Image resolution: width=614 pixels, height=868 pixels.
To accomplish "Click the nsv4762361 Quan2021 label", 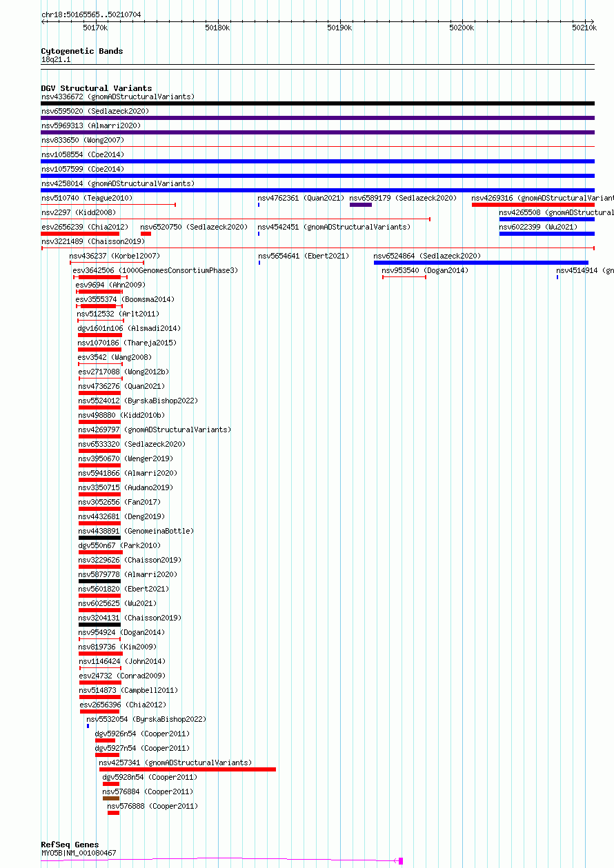I will pos(301,198).
